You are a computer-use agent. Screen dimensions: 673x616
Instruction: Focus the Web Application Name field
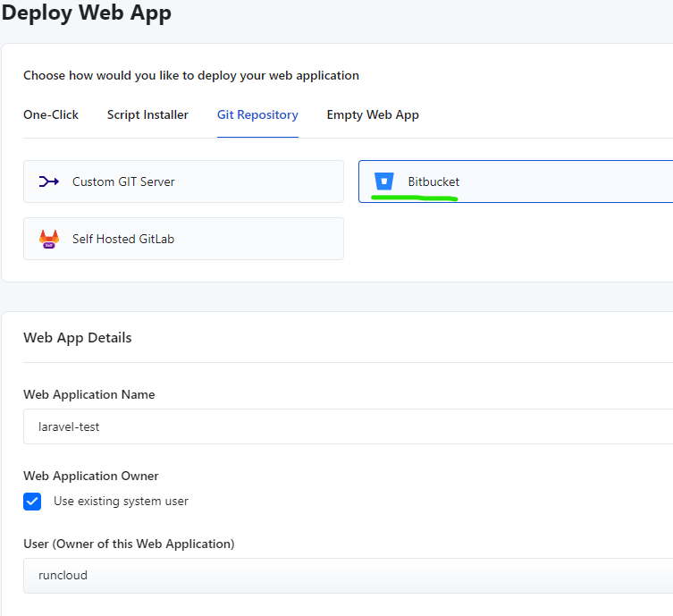click(348, 426)
